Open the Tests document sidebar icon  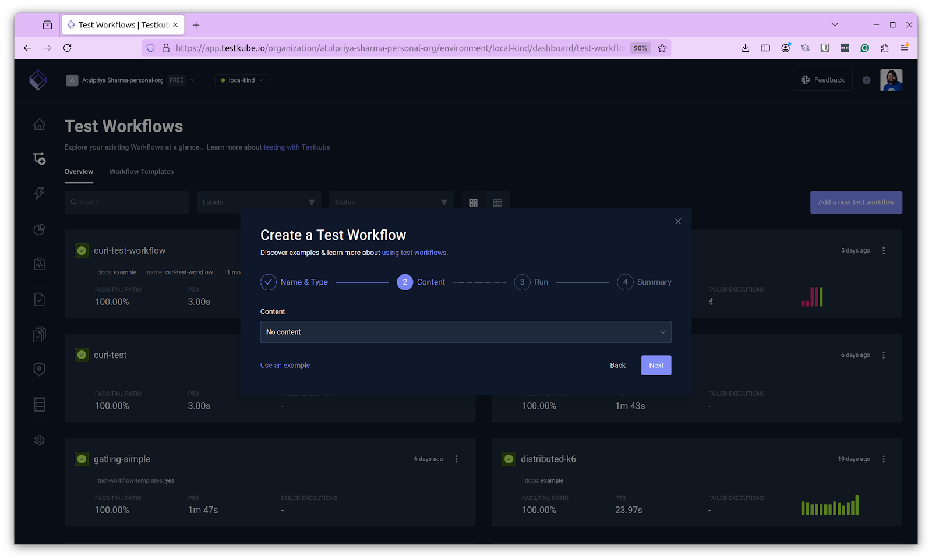(x=39, y=299)
